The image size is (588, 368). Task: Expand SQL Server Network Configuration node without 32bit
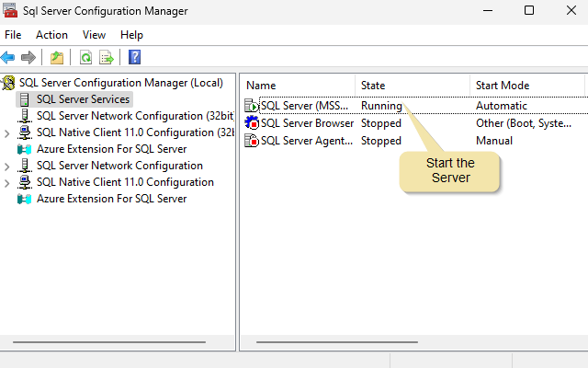click(6, 166)
